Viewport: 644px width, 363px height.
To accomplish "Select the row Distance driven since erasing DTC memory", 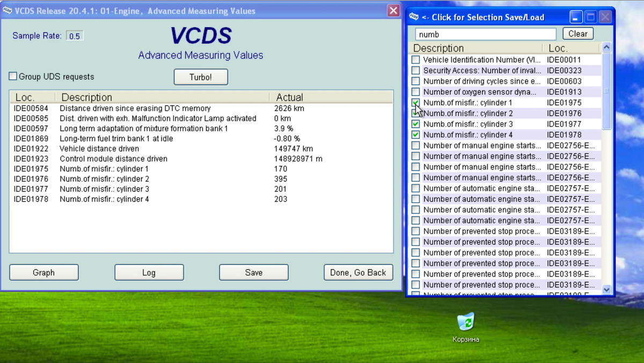I will pos(201,108).
